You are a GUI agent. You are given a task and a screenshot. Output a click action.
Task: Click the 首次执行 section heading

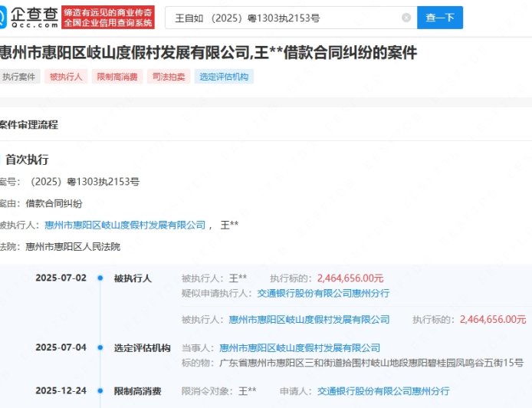point(27,160)
